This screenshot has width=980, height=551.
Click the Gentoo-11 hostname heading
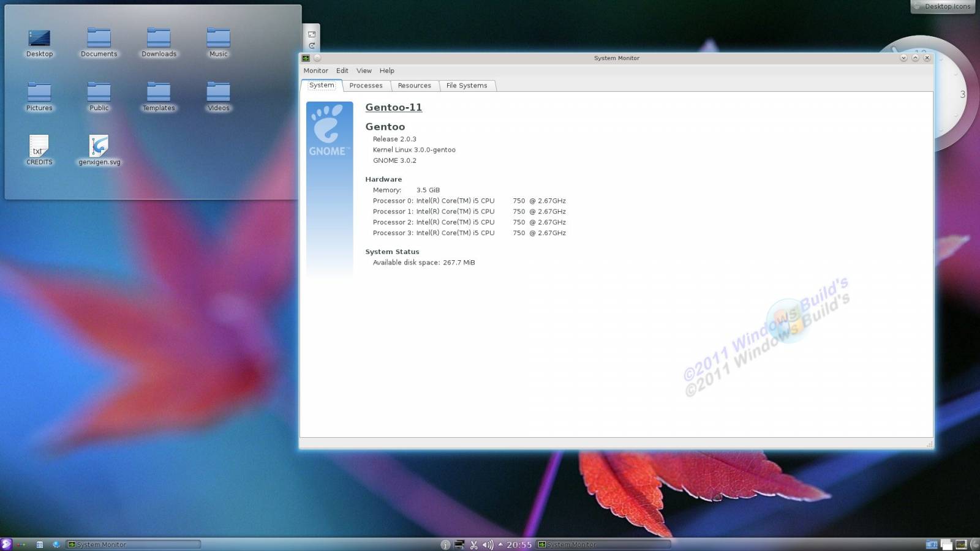pyautogui.click(x=393, y=107)
